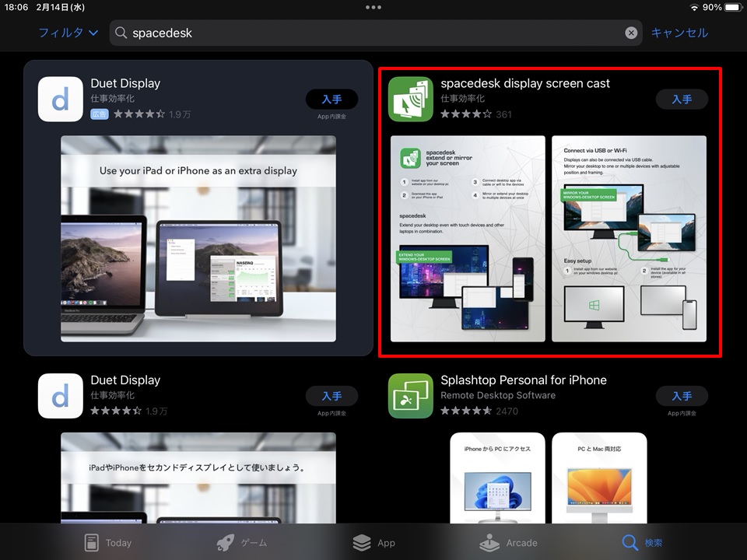Tap the 18:06 clock in status bar

pyautogui.click(x=16, y=7)
